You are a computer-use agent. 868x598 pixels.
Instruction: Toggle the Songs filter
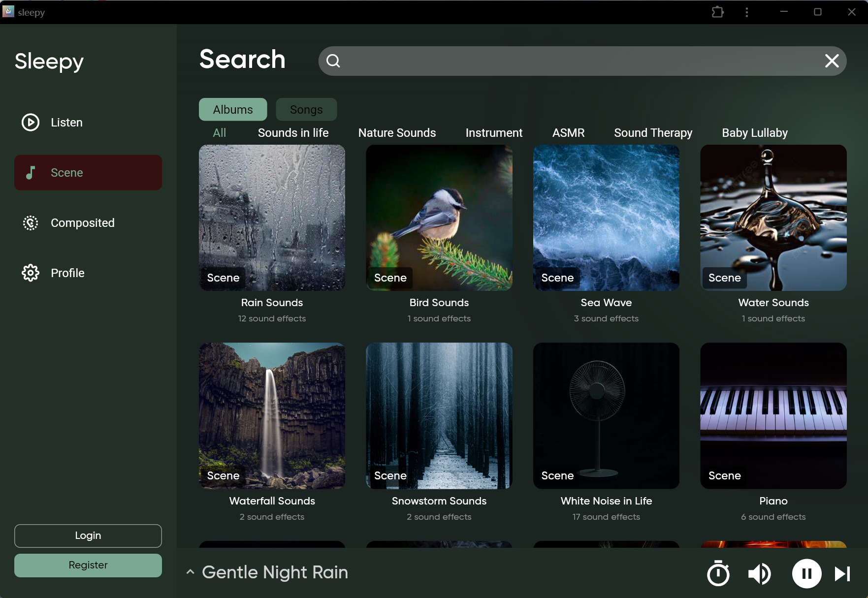tap(306, 109)
